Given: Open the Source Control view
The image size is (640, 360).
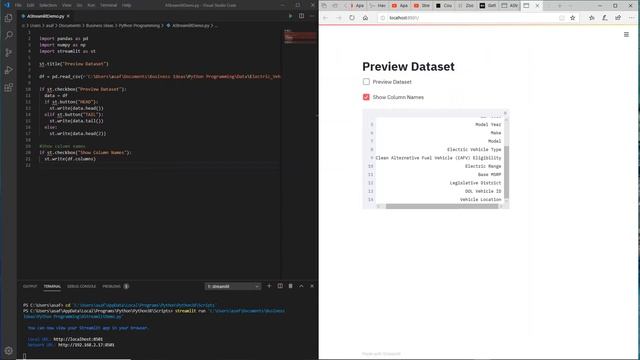Looking at the screenshot, I should click(9, 53).
